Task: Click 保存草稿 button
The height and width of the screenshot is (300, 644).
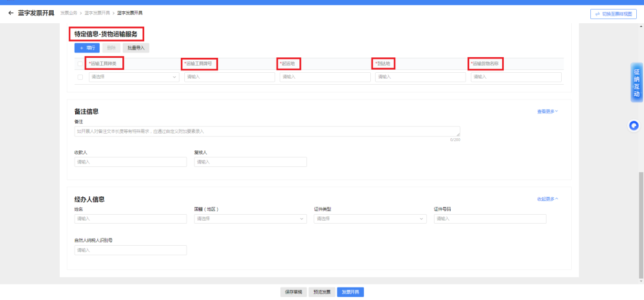Action: pos(293,292)
